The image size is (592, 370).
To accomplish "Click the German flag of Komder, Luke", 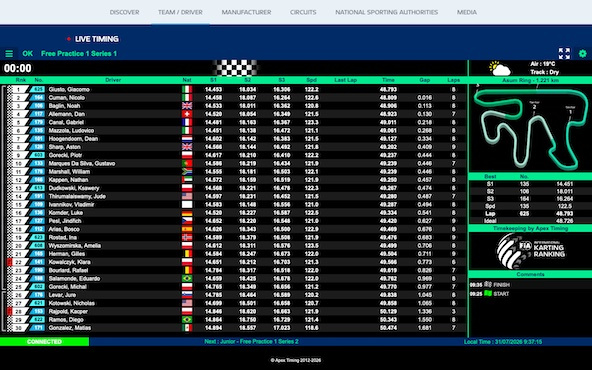I will pos(187,213).
